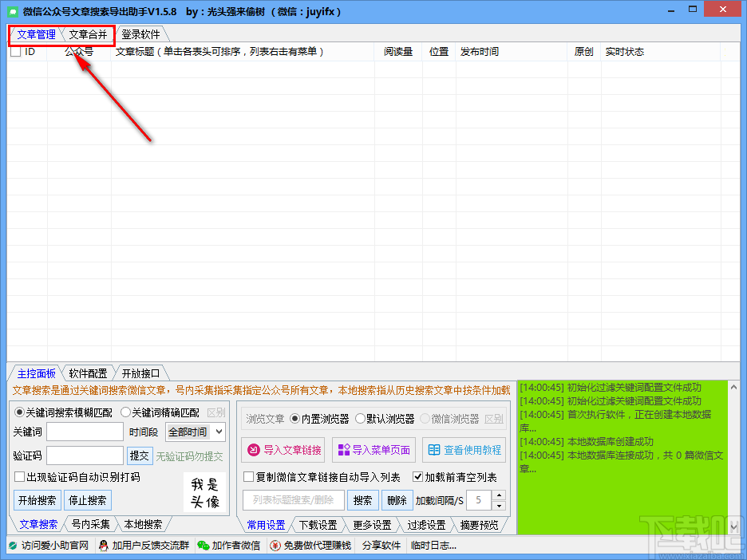Open 查看使用教程 tutorial button

(464, 450)
